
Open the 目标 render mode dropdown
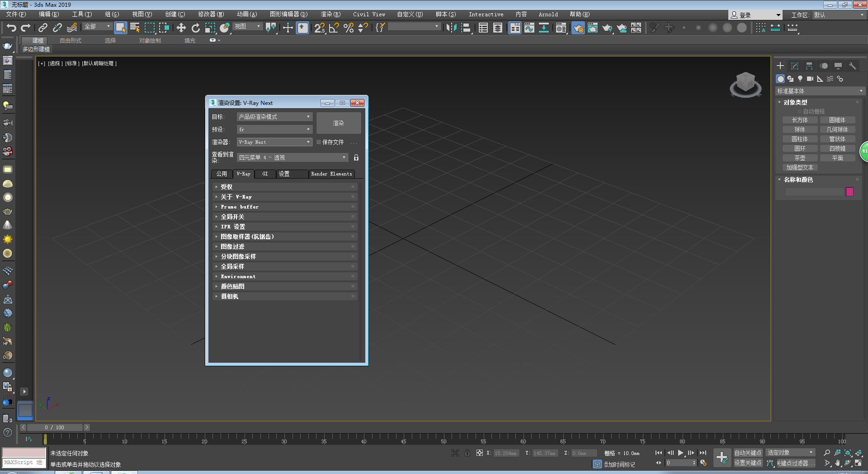pyautogui.click(x=274, y=117)
